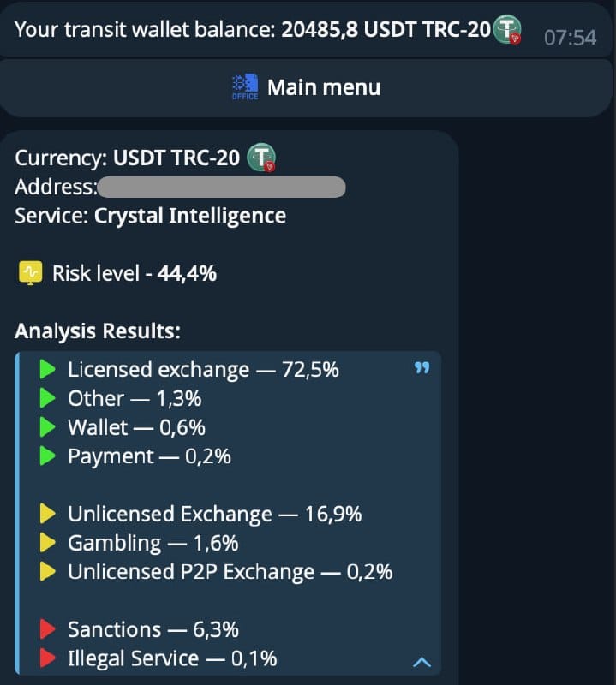The width and height of the screenshot is (616, 685).
Task: Click the red arrow beside Illegal Service
Action: pyautogui.click(x=47, y=658)
